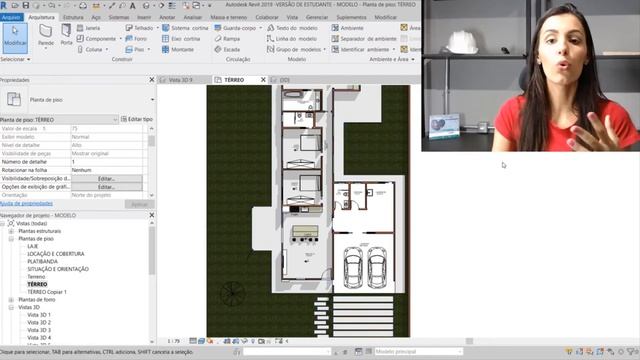The image size is (640, 360).
Task: Close the Propriedades panel
Action: click(x=152, y=80)
